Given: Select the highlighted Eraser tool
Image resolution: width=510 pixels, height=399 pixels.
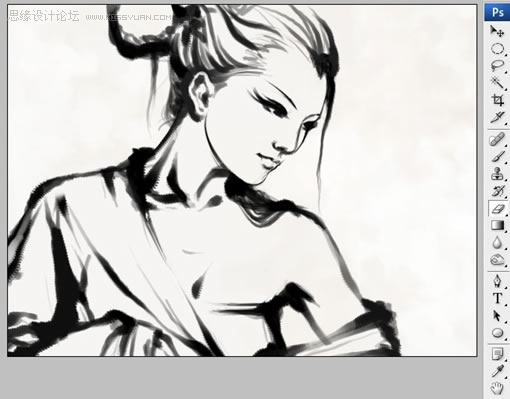Looking at the screenshot, I should pos(497,208).
